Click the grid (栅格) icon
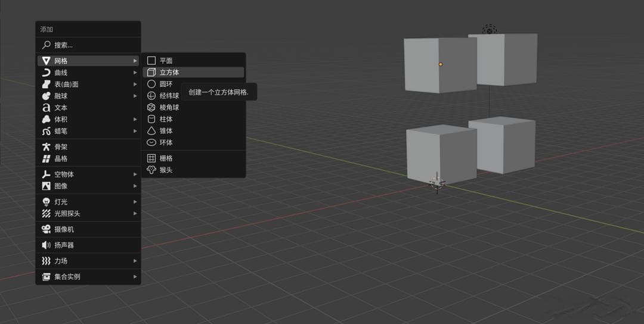644x324 pixels. coord(151,158)
